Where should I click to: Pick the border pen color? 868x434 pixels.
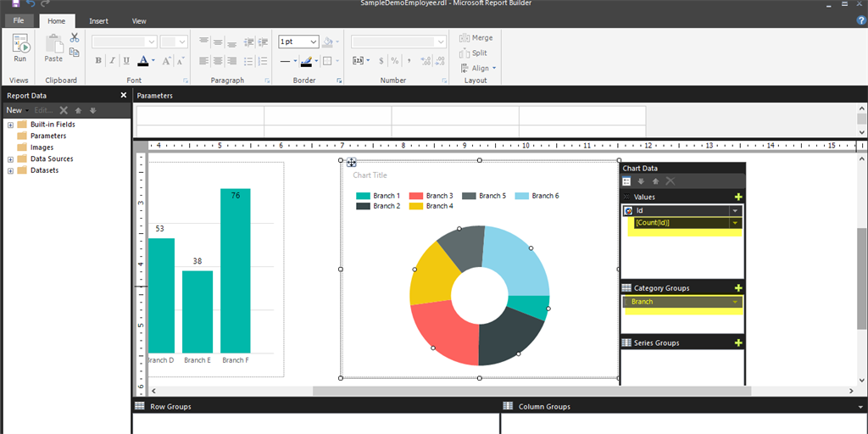[307, 61]
